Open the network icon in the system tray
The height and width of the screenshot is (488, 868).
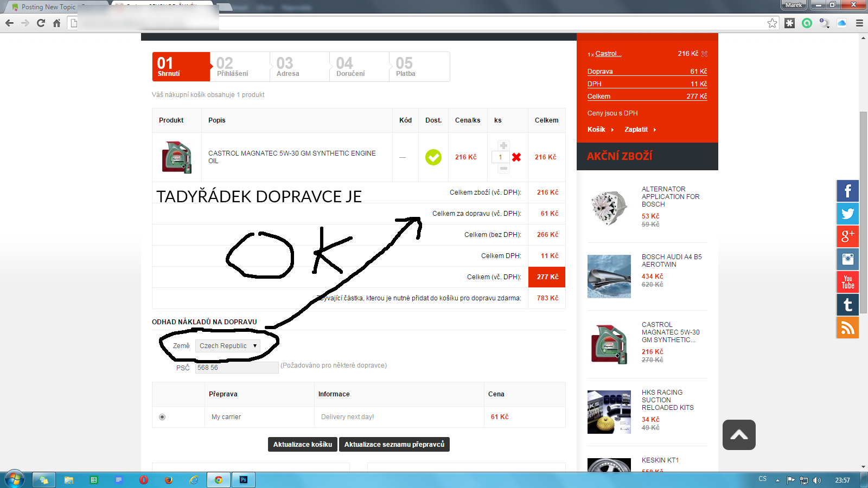[804, 480]
